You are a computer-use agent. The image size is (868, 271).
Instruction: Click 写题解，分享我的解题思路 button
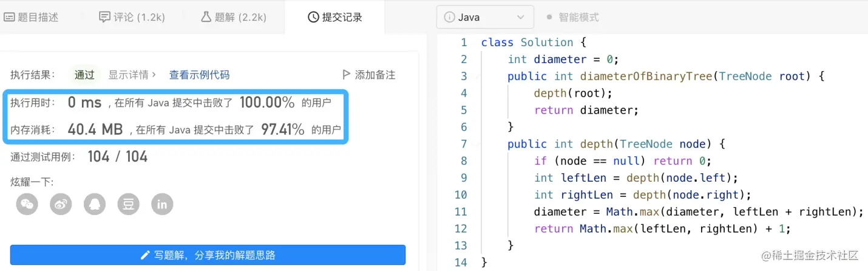tap(208, 255)
